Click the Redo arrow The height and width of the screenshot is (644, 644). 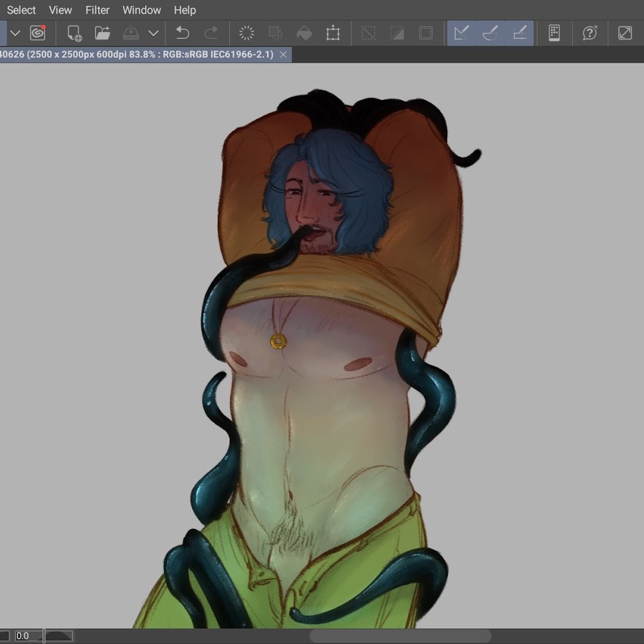211,33
